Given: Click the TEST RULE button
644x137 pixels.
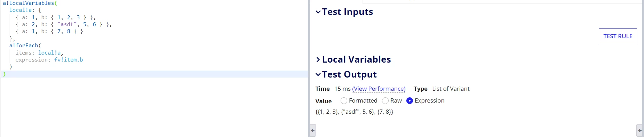Looking at the screenshot, I should (618, 36).
